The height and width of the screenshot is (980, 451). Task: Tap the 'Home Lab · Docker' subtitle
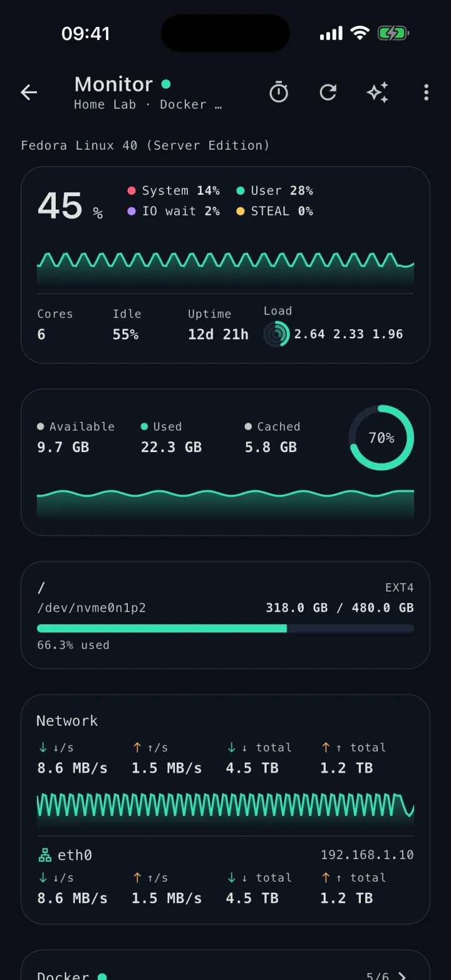tap(148, 105)
